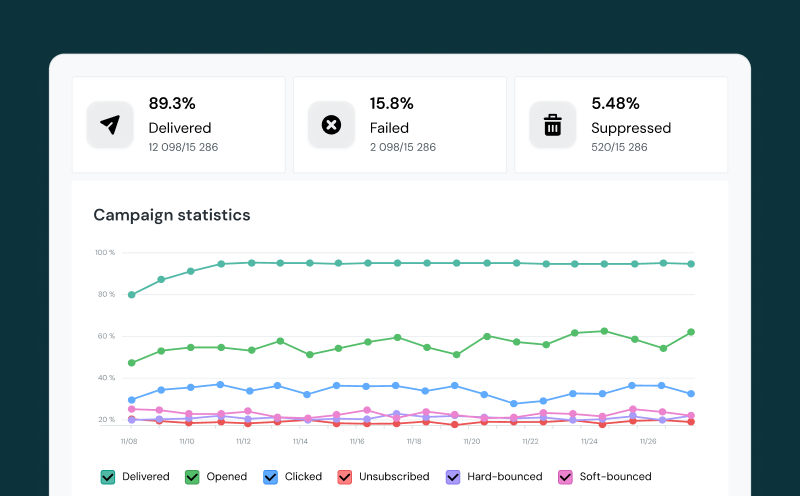Click the Suppressed count 520/15 286

pyautogui.click(x=619, y=147)
